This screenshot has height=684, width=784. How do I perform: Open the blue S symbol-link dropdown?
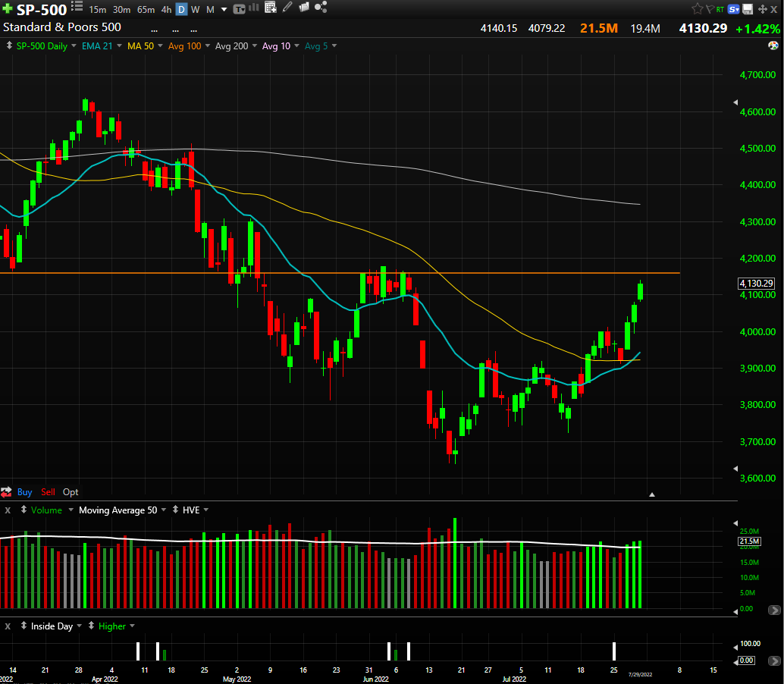733,9
